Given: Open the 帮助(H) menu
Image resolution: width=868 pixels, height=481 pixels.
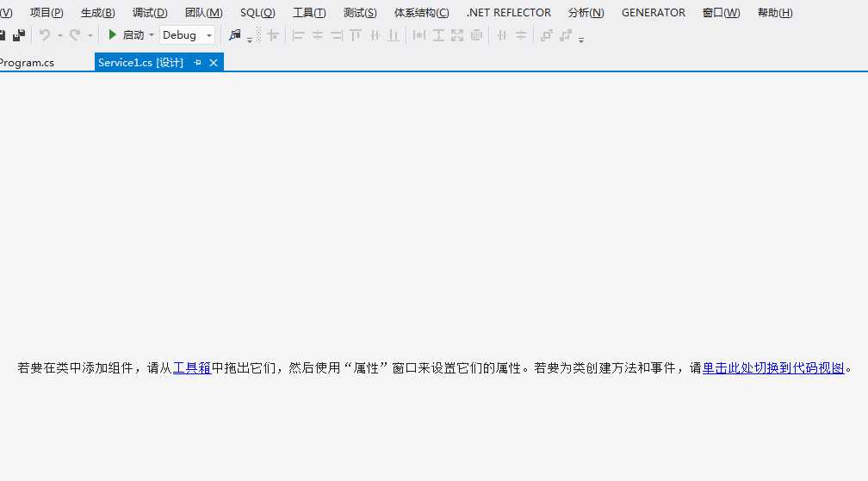Looking at the screenshot, I should (x=775, y=12).
